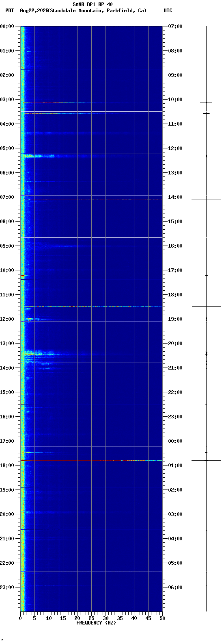The image size is (224, 644).
Task: Click the "FREQUENCY (HZ)" axis title
Action: (x=96, y=623)
